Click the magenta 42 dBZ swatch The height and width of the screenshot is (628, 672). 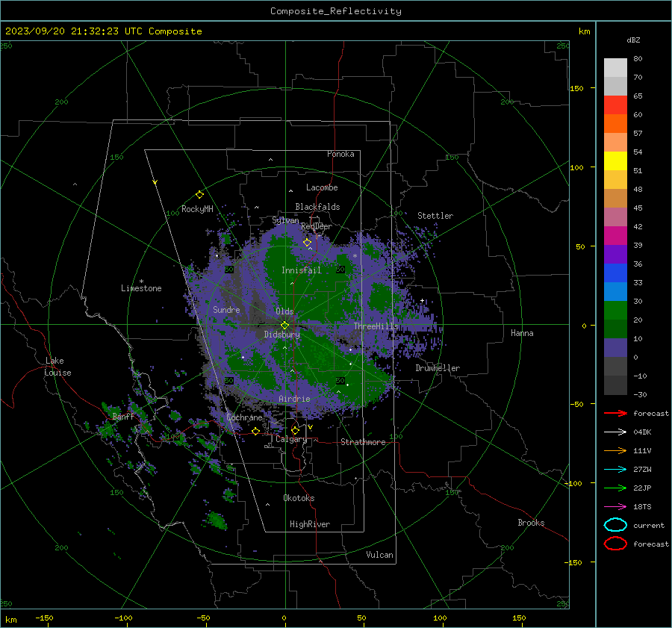pos(615,236)
